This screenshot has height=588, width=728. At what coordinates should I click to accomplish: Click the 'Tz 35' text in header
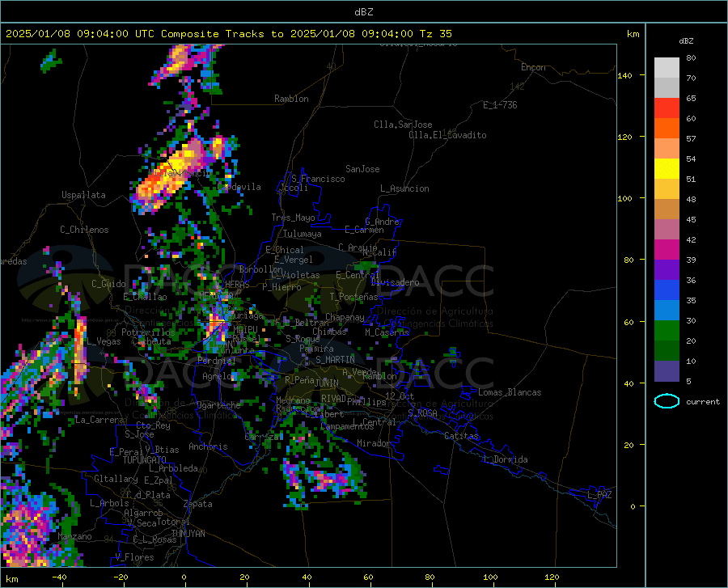tap(436, 34)
